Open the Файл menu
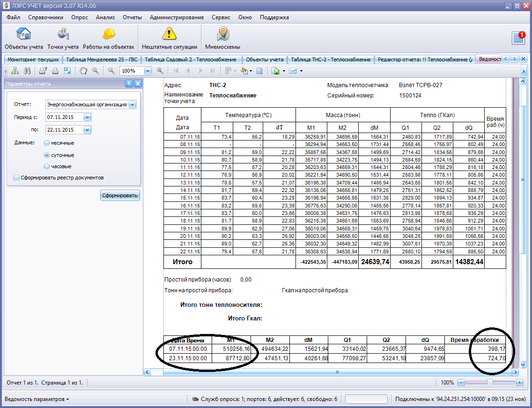Screen dimensions: 532x408 13,17
